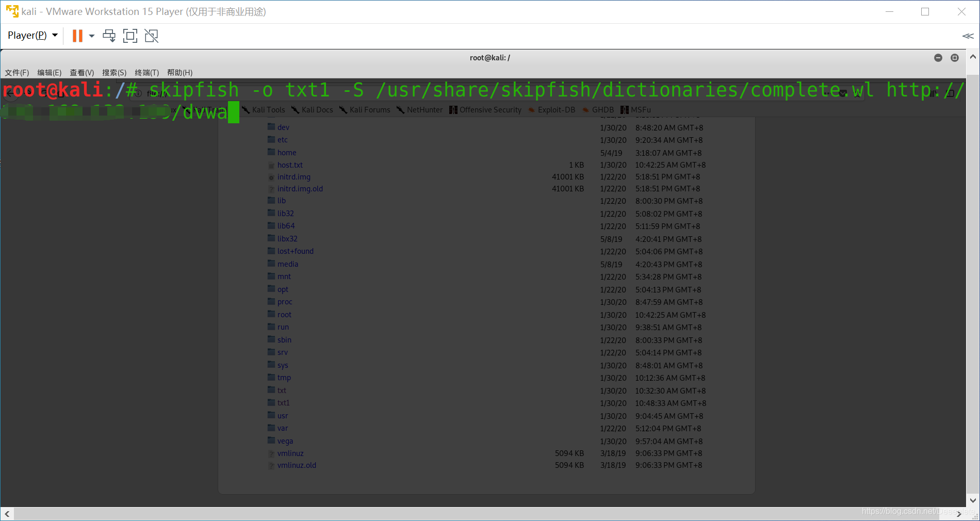Open the Player(P) menu
This screenshot has height=521, width=980.
[32, 35]
